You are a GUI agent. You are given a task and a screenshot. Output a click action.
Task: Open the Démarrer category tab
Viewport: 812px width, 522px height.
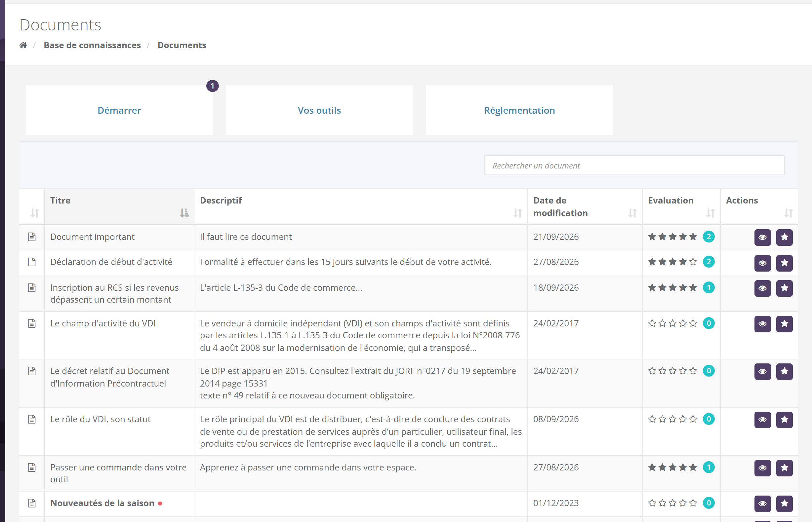pos(119,110)
